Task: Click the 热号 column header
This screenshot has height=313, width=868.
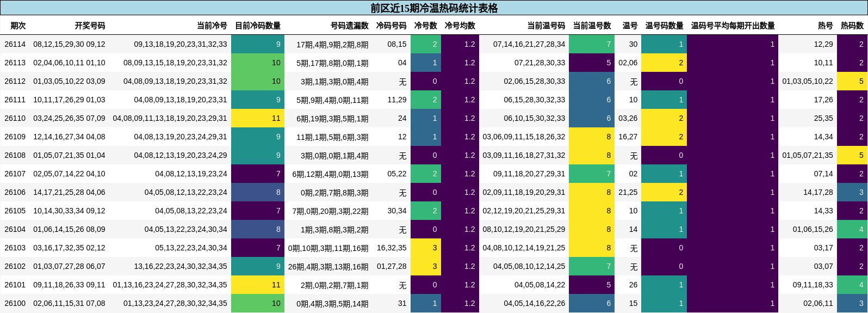Action: point(825,26)
